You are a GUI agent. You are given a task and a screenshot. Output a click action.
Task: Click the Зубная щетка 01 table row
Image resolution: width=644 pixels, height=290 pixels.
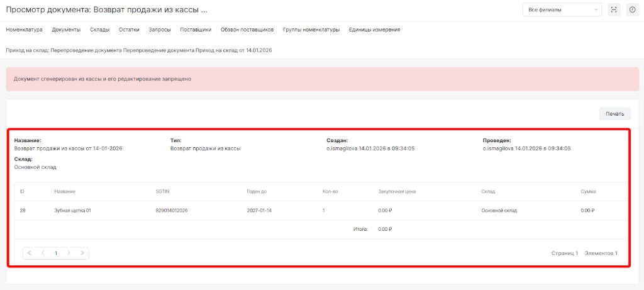tap(73, 210)
